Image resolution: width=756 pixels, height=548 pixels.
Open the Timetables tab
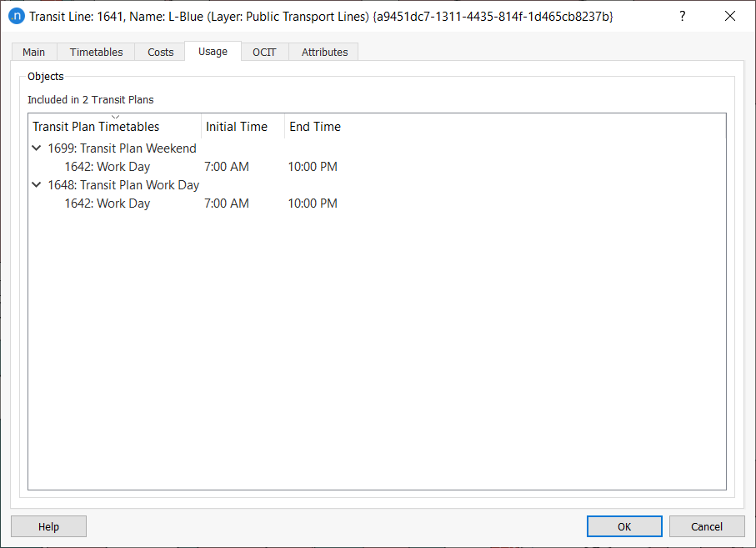click(95, 51)
